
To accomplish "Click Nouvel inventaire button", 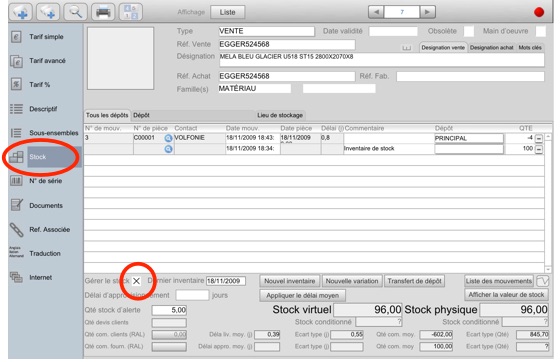I will click(x=290, y=281).
